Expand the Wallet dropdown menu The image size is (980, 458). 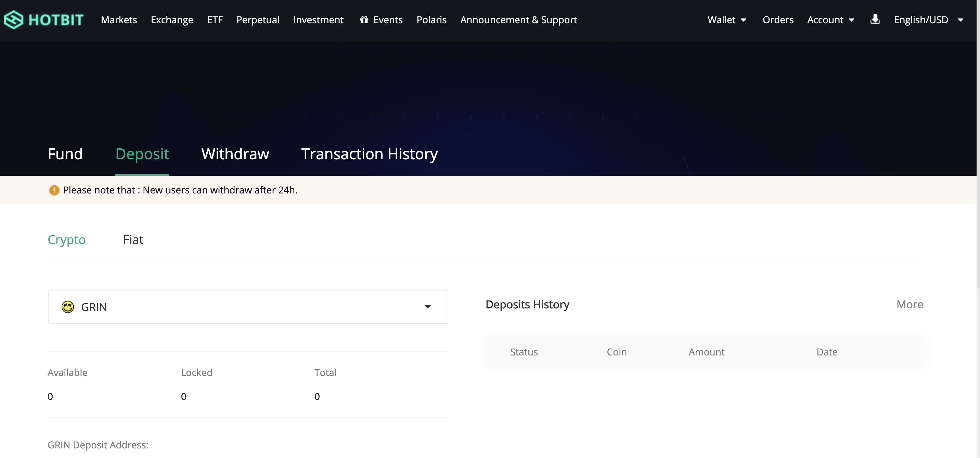click(x=727, y=20)
